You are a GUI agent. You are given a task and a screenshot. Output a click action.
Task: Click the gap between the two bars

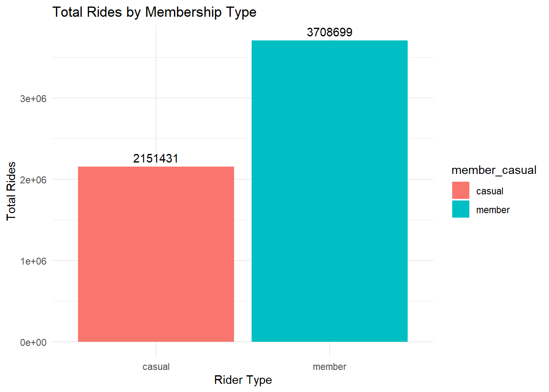(x=243, y=253)
